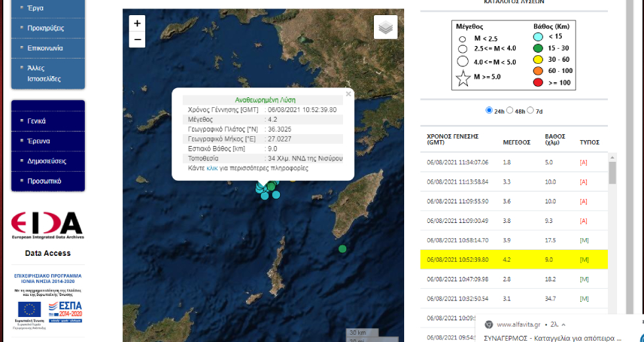This screenshot has width=644, height=342.
Task: Click the 'M < 2.5' legend circle
Action: [463, 39]
